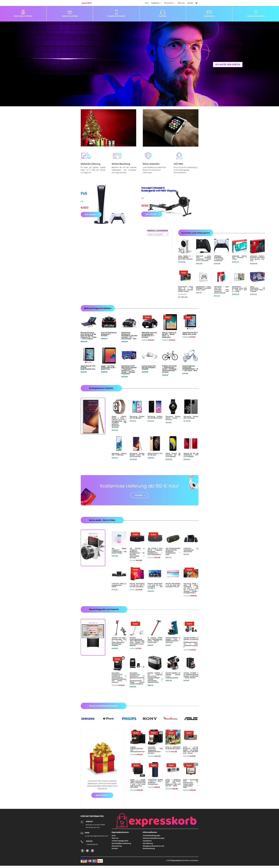Open the Select a category combo box
The image size is (279, 868).
tap(157, 235)
